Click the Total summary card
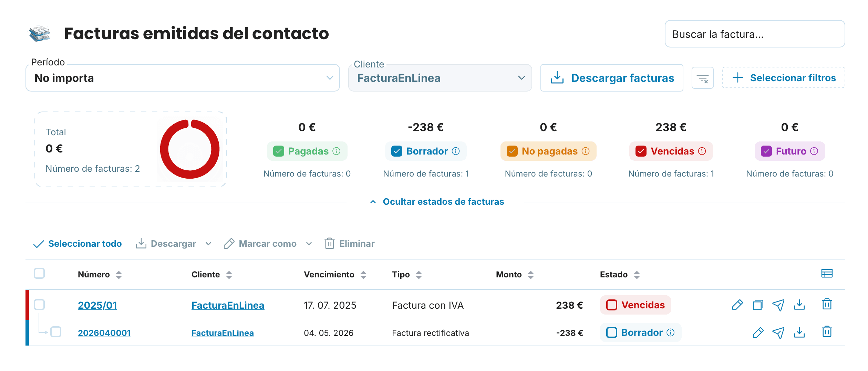The image size is (868, 371). 131,149
